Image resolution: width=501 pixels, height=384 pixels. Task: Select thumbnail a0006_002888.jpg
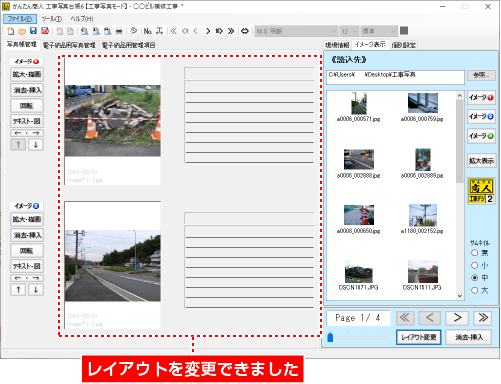(359, 164)
